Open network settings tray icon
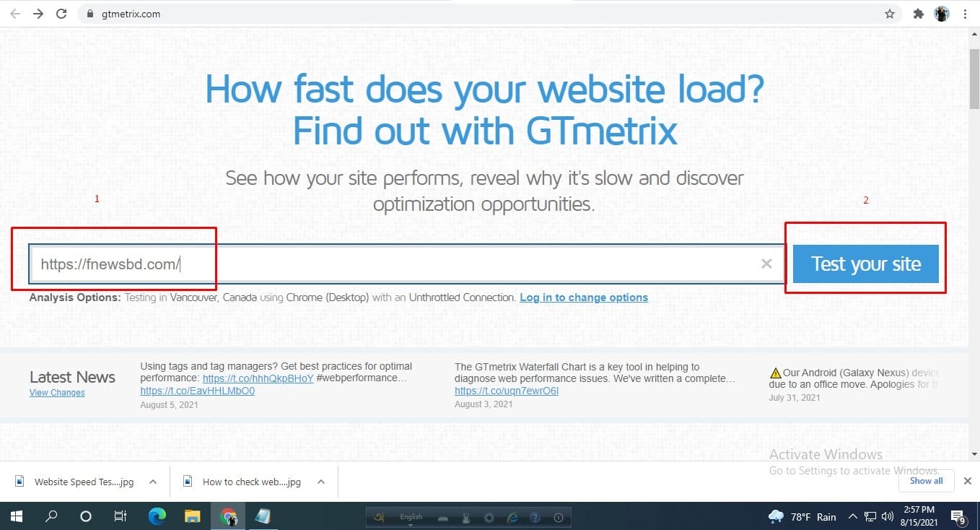 (870, 516)
